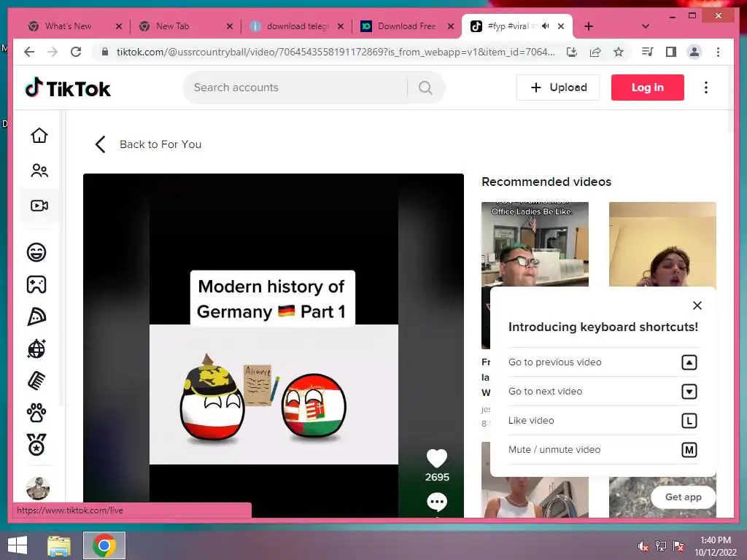This screenshot has width=747, height=560.
Task: Open the recommended video of girl on beige background
Action: pyautogui.click(x=662, y=244)
